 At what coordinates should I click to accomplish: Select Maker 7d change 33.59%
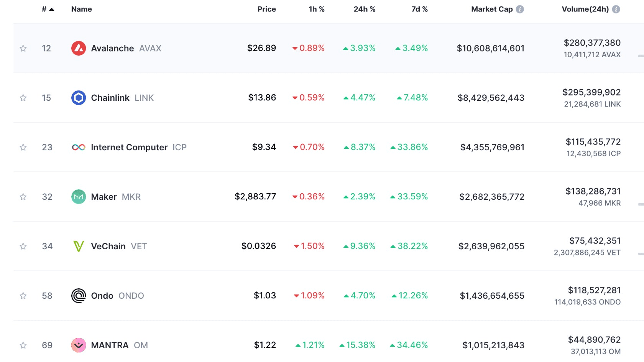click(409, 196)
